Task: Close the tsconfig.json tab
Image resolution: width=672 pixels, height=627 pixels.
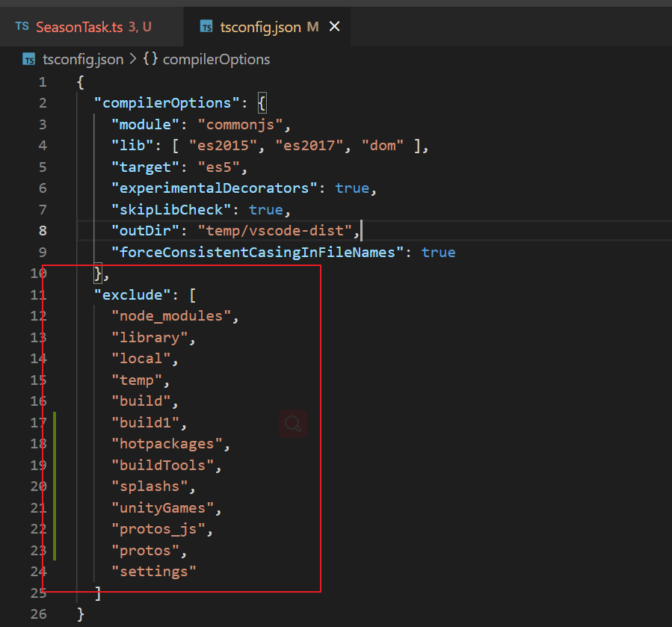Action: (x=335, y=27)
